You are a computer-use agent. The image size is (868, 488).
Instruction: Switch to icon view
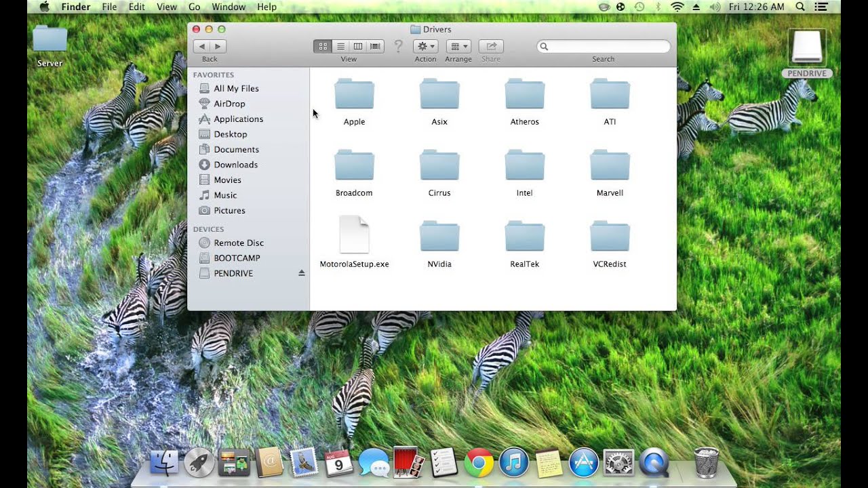[x=323, y=46]
